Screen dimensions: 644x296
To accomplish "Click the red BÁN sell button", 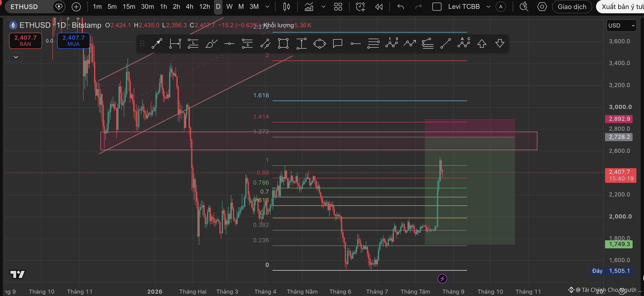I will tap(25, 41).
